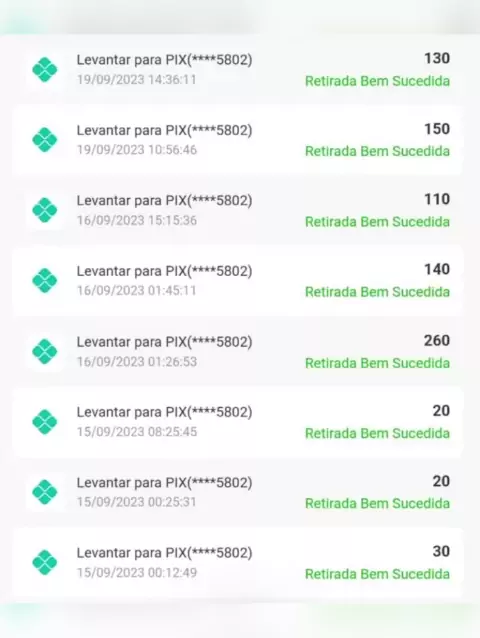Click PIX icon of 15/09/2023 08:25:45 withdrawal
This screenshot has width=480, height=638.
[x=45, y=422]
